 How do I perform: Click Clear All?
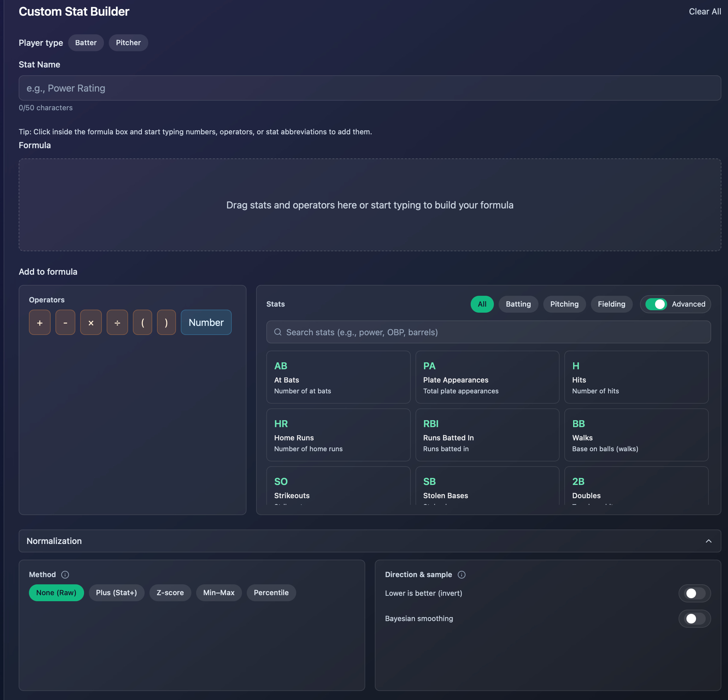point(704,11)
